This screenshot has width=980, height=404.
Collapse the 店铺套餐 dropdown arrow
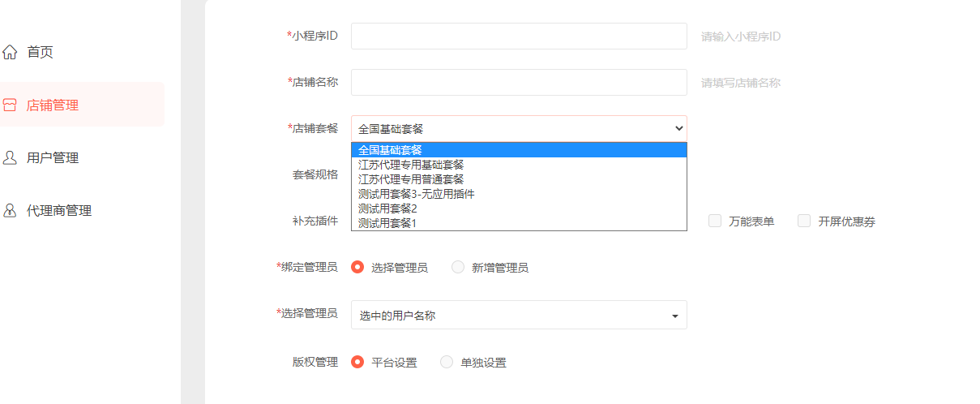click(678, 128)
